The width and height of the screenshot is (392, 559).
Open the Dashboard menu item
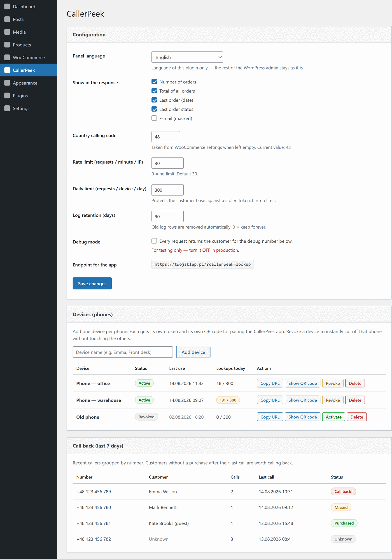tap(29, 6)
